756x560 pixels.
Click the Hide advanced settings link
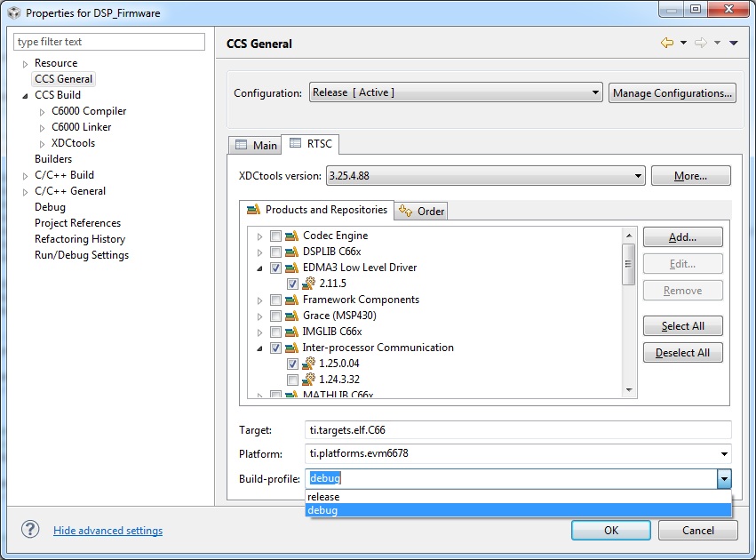[x=108, y=530]
